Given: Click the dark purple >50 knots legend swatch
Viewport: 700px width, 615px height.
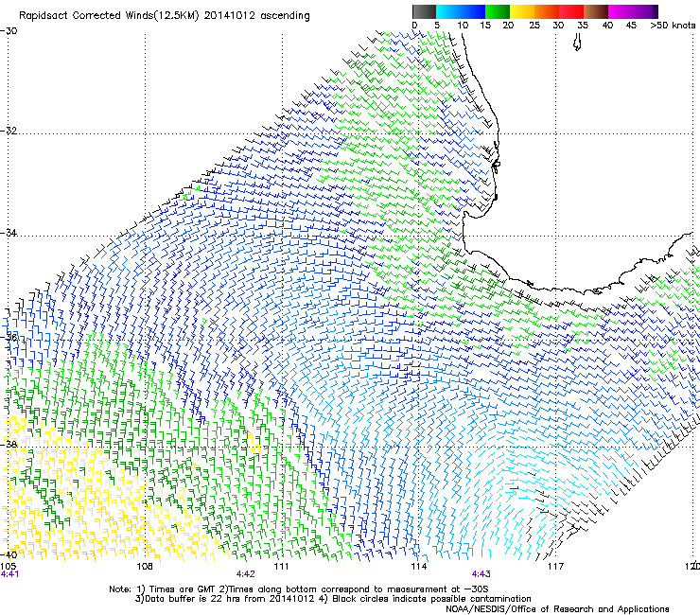Looking at the screenshot, I should [x=656, y=11].
